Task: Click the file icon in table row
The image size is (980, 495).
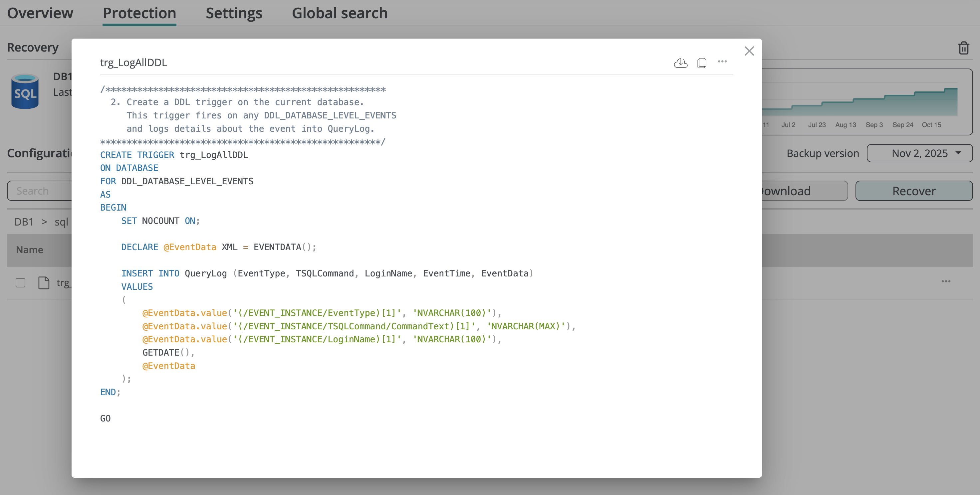Action: 44,282
